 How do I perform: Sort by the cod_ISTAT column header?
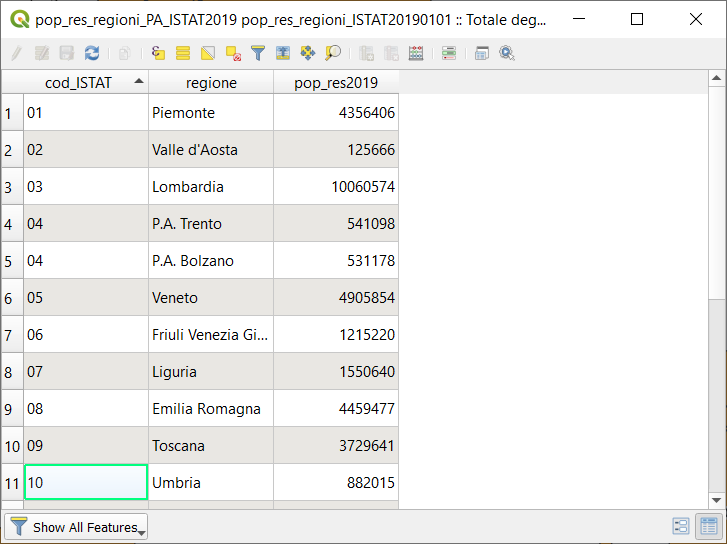point(79,83)
